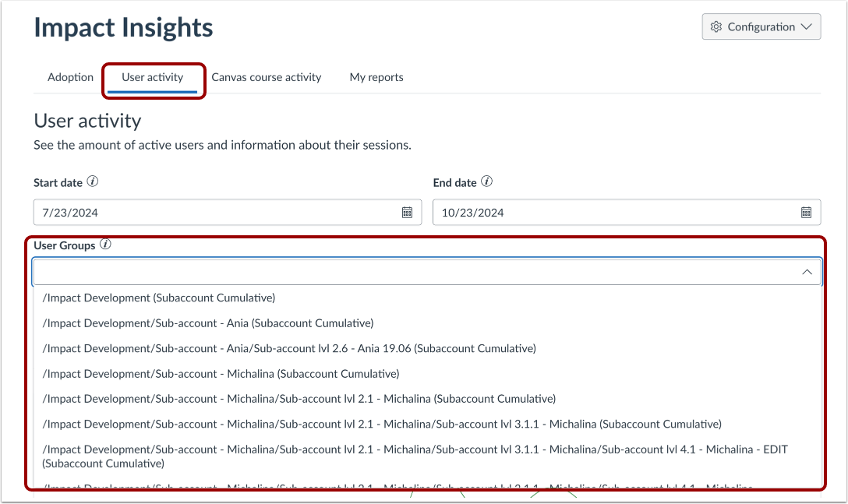Image resolution: width=848 pixels, height=504 pixels.
Task: Open the Start date calendar picker icon
Action: point(407,213)
